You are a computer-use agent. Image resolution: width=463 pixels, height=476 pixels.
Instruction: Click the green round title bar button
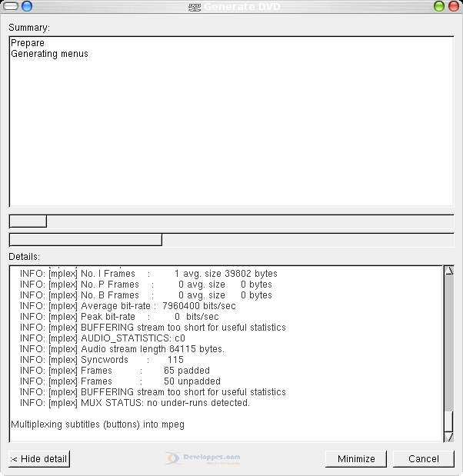(439, 7)
